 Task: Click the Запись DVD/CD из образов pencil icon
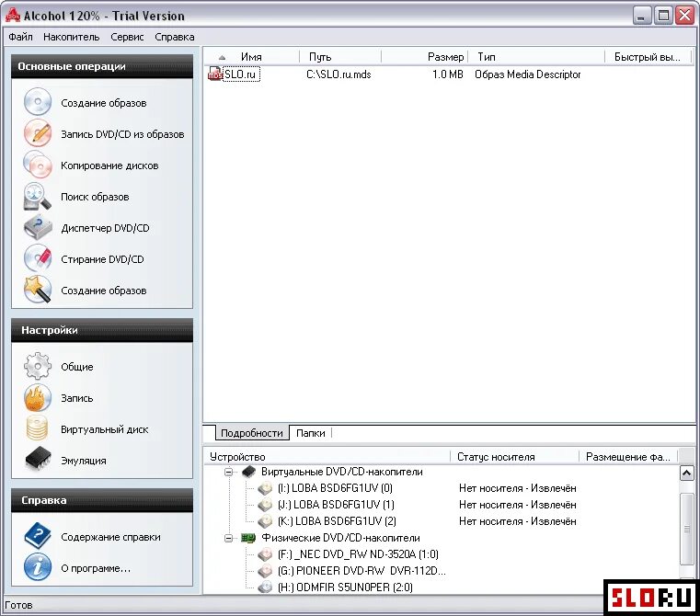(38, 133)
